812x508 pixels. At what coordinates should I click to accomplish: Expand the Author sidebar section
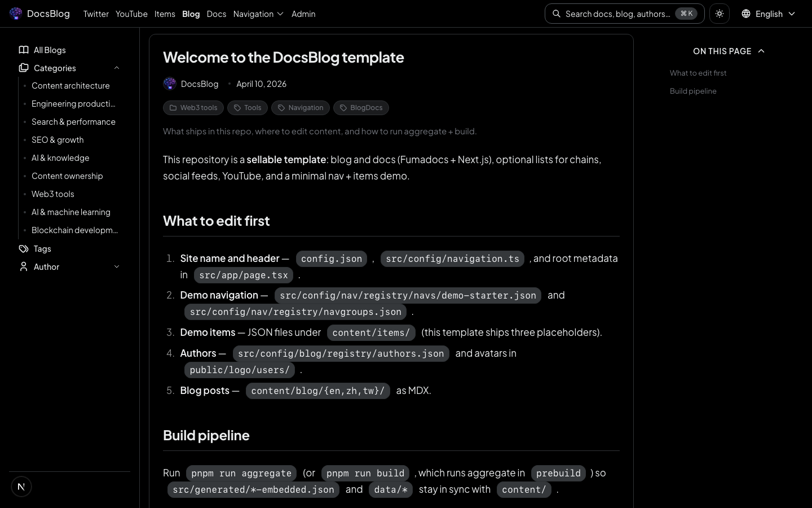click(x=117, y=266)
